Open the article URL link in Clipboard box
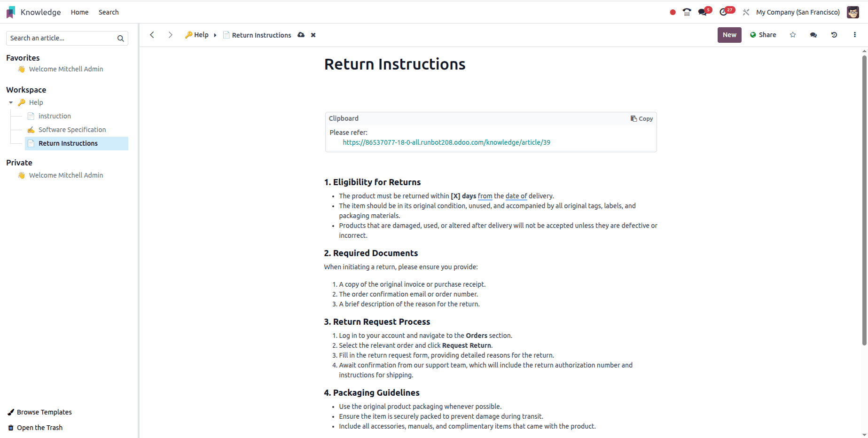 (446, 142)
